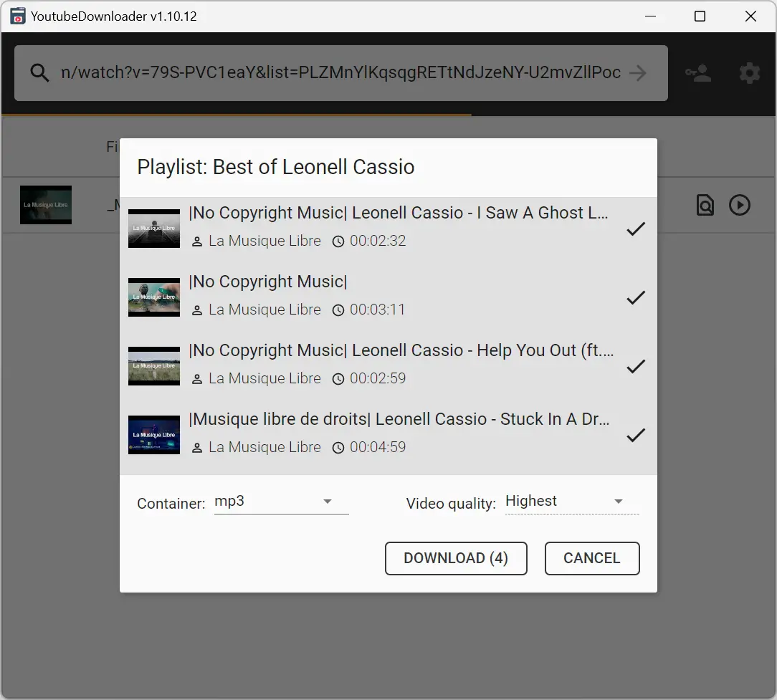This screenshot has width=777, height=700.
Task: Close the YoutubeDownloader window
Action: pos(750,16)
